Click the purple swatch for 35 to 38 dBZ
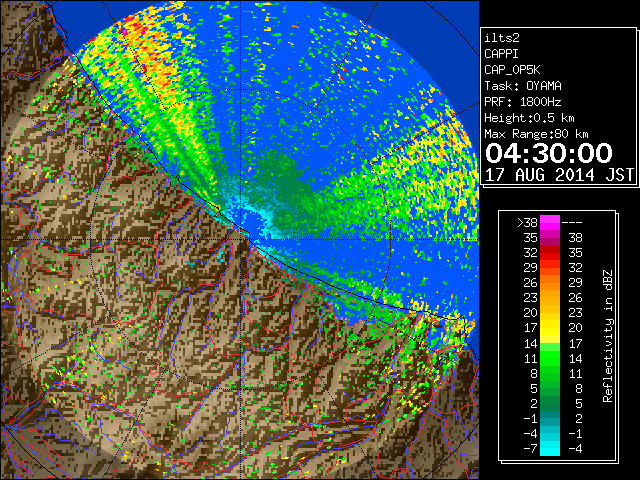The height and width of the screenshot is (480, 640). (550, 238)
